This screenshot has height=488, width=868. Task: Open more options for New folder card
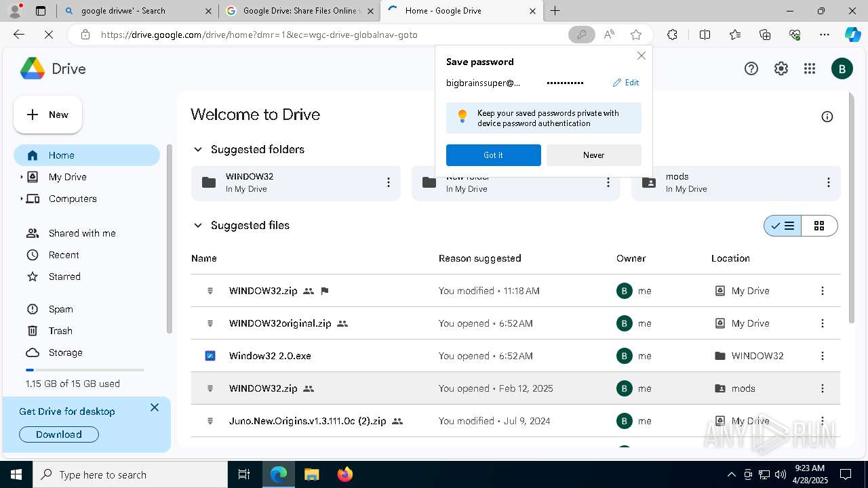pos(608,182)
